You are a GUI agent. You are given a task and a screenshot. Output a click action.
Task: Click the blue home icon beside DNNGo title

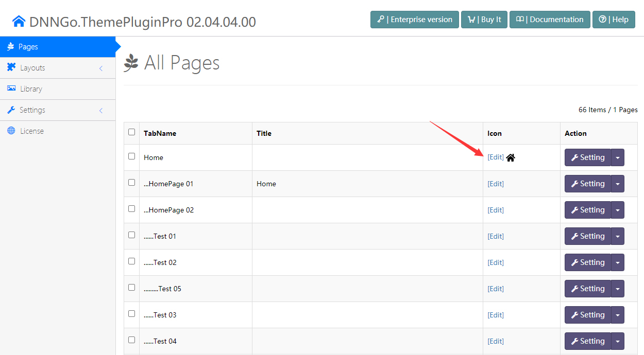coord(19,21)
